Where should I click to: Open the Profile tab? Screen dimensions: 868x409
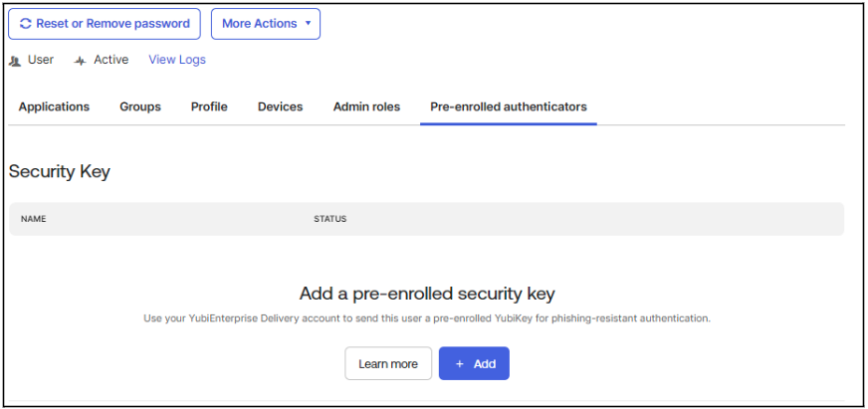click(x=209, y=106)
